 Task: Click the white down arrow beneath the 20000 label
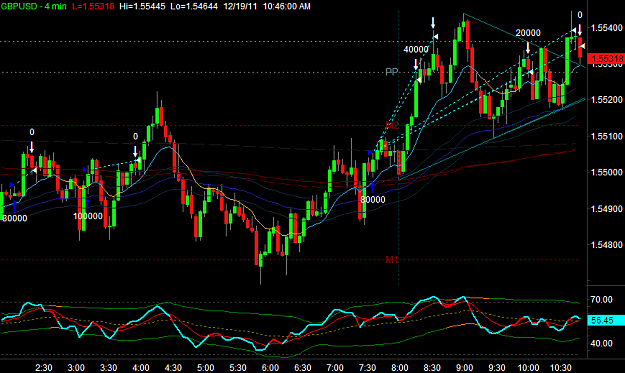coord(528,49)
